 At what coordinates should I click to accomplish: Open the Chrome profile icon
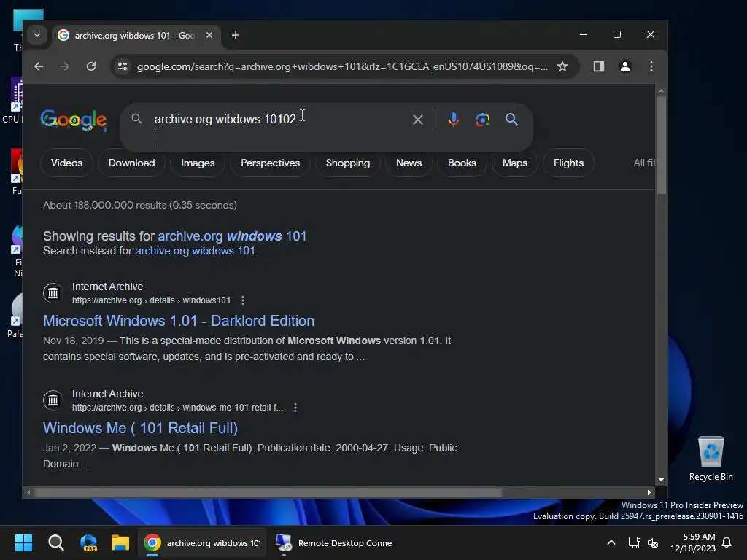(x=625, y=66)
